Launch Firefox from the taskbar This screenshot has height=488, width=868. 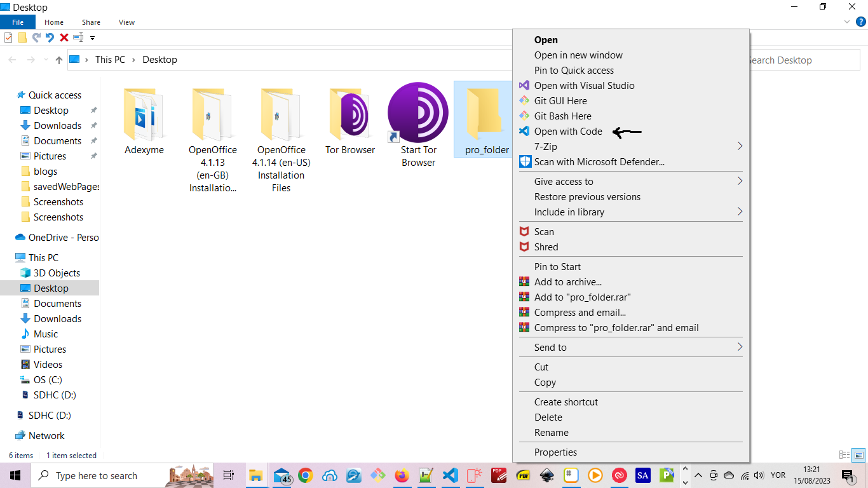pyautogui.click(x=402, y=475)
